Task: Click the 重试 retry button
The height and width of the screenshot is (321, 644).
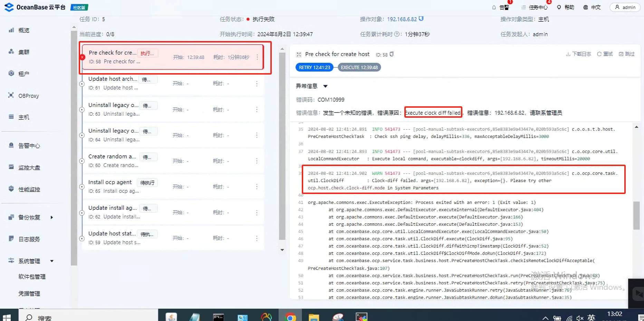Action: coord(605,54)
